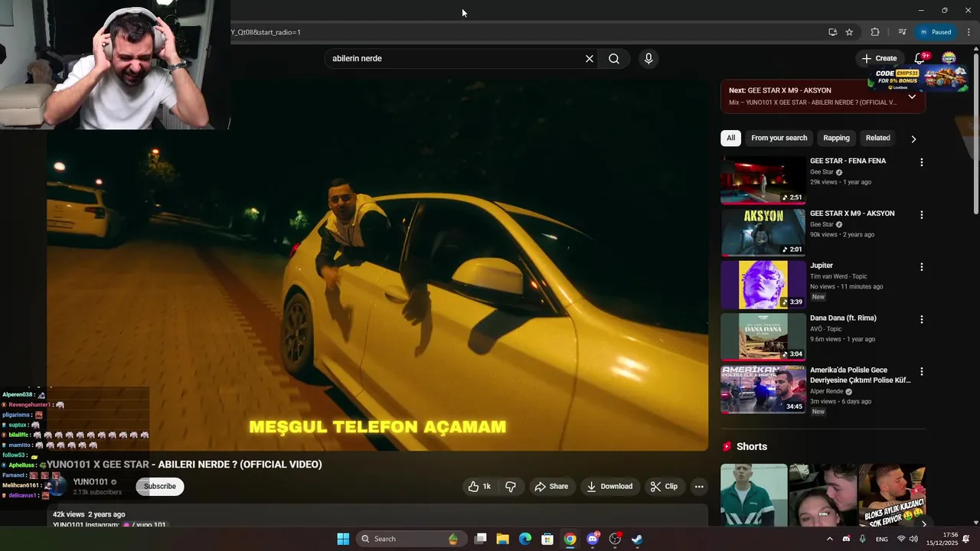The height and width of the screenshot is (551, 980).
Task: Open the Chrome media control icon
Action: click(x=902, y=32)
